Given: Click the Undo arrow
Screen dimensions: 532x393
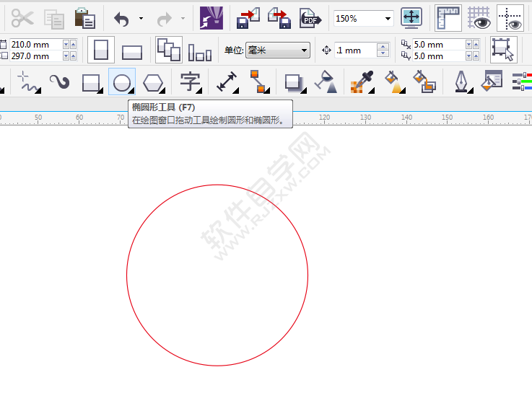Looking at the screenshot, I should (121, 19).
